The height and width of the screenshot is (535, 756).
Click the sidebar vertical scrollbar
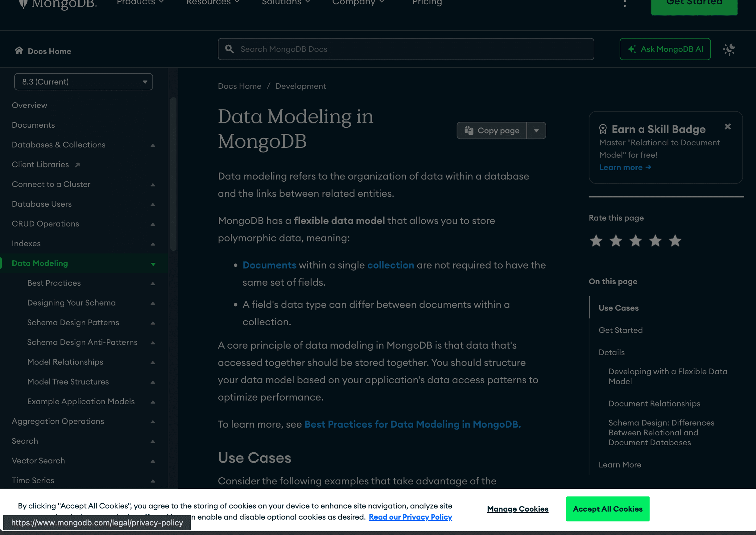[x=173, y=174]
